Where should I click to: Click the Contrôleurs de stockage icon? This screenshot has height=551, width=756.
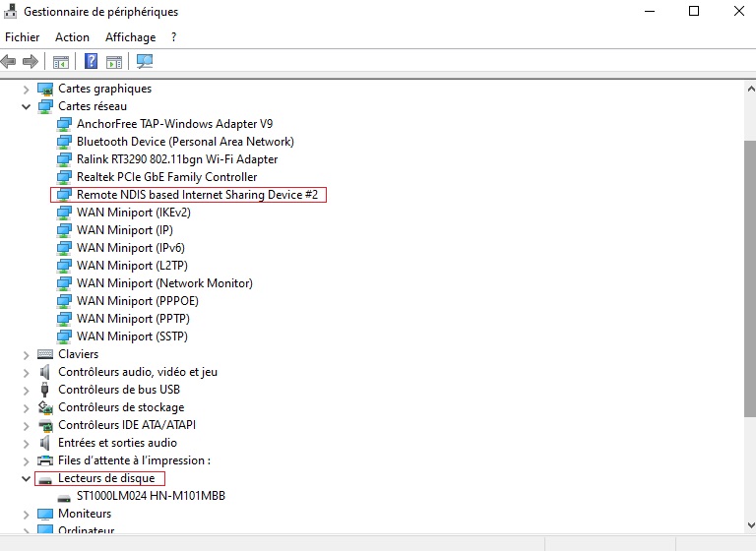click(x=45, y=407)
